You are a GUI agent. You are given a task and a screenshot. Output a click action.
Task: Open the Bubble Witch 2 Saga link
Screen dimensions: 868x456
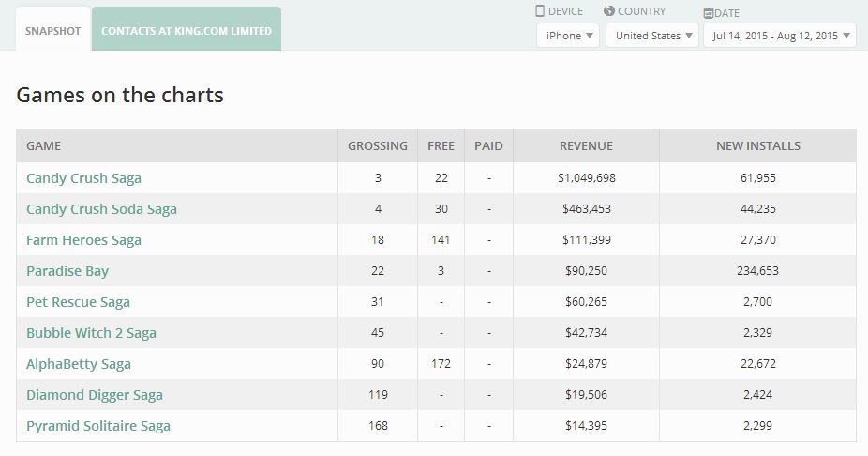point(91,333)
